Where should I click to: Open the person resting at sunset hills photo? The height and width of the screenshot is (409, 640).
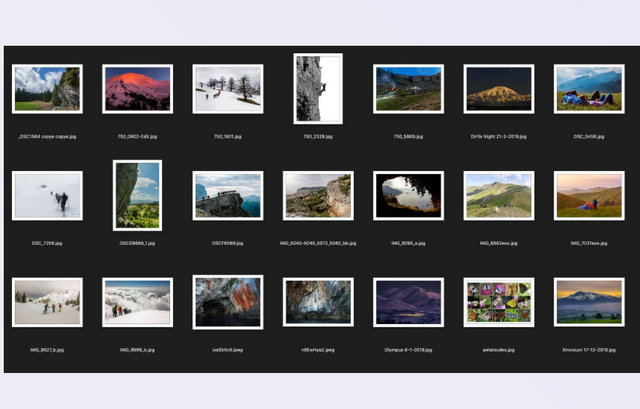click(x=589, y=196)
